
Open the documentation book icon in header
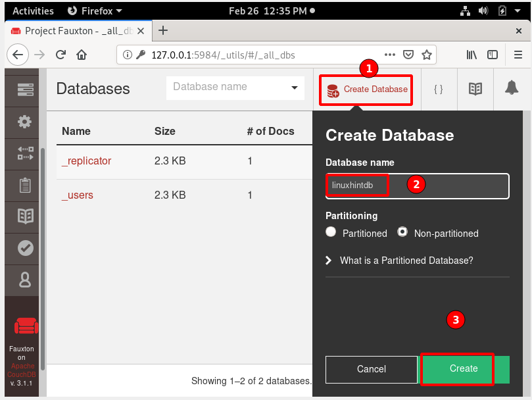[x=475, y=89]
